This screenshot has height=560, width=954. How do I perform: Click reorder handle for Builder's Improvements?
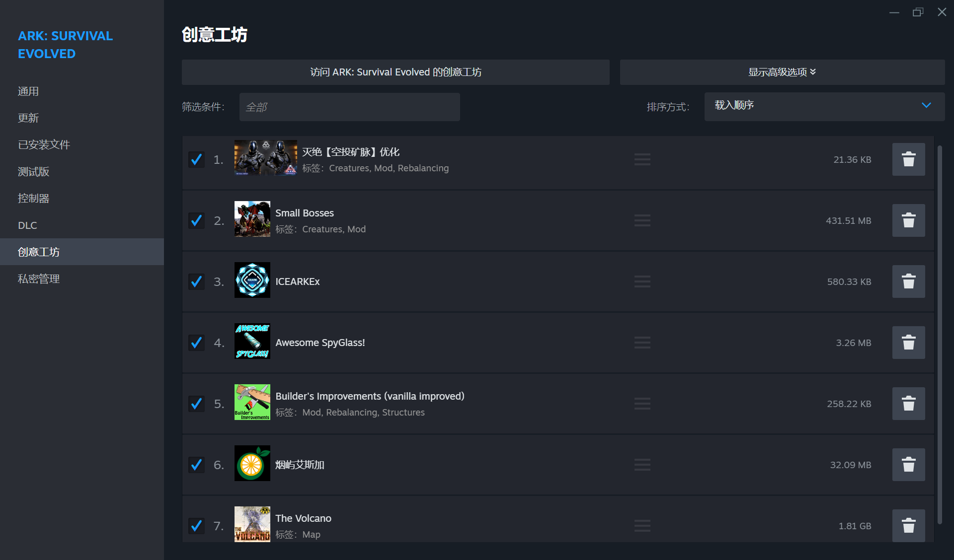click(642, 404)
